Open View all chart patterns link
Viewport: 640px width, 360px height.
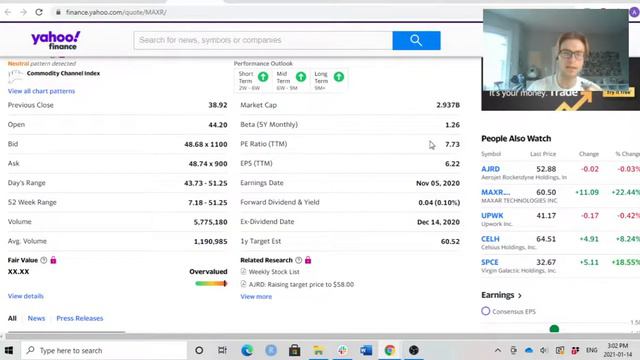[41, 91]
